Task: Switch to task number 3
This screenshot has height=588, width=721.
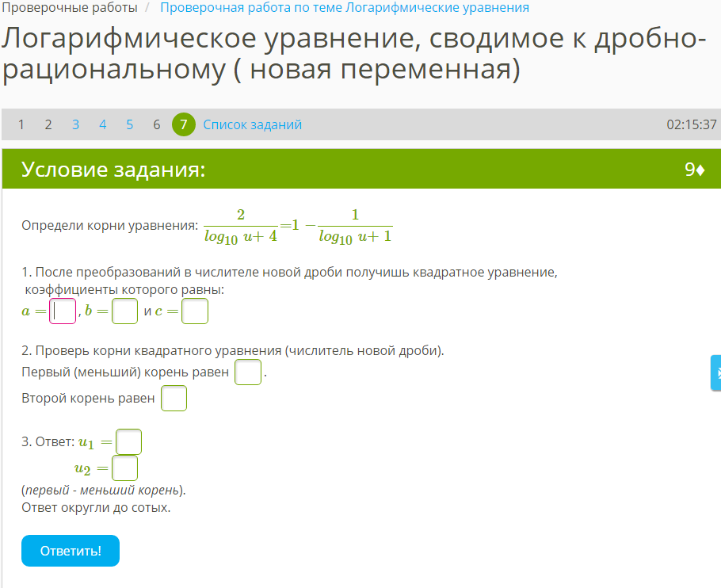Action: coord(75,124)
